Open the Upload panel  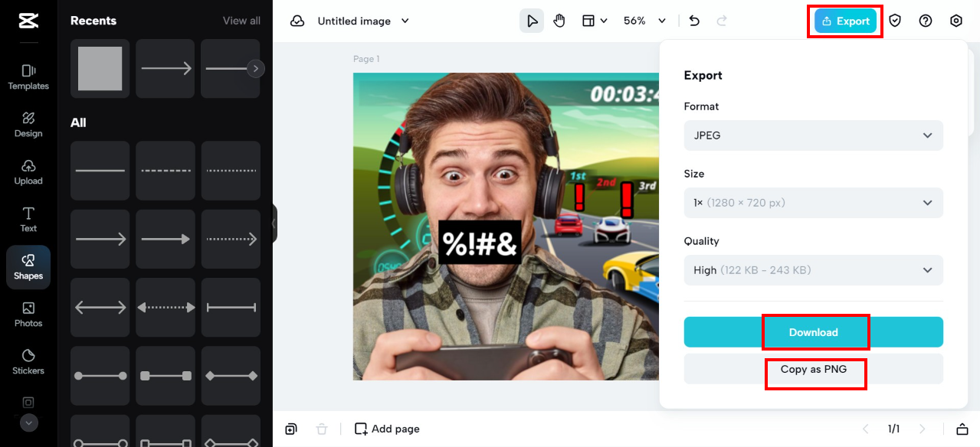[28, 172]
